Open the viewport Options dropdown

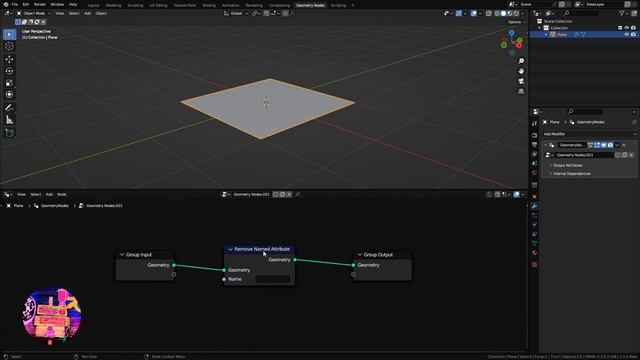coord(516,22)
